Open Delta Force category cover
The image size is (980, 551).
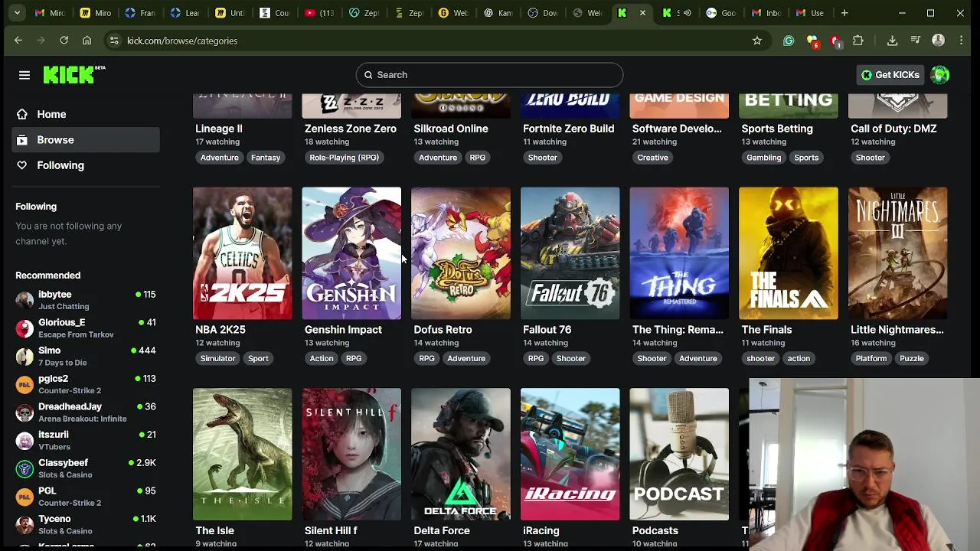tap(461, 454)
